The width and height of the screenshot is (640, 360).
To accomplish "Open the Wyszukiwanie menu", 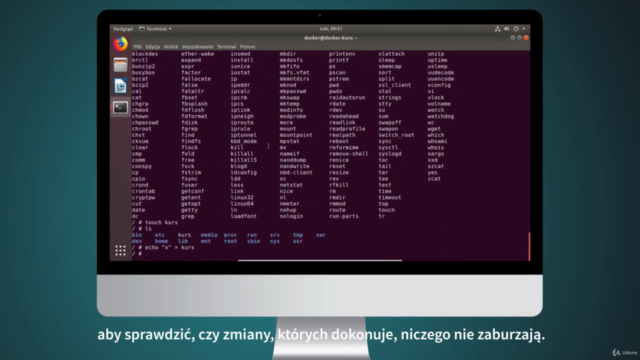I will [x=198, y=47].
